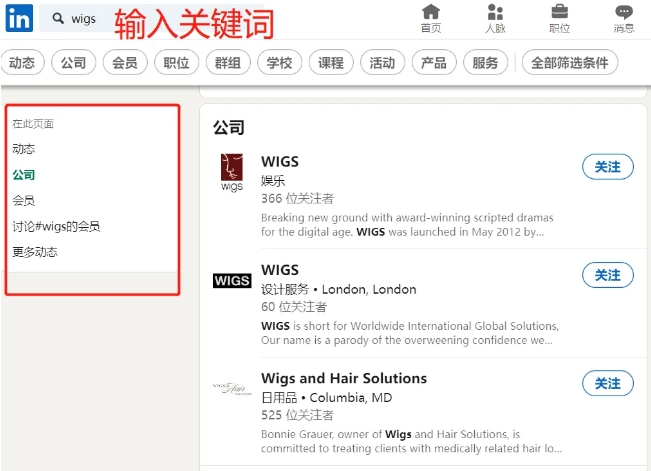Select the 公司 filter pill
Image resolution: width=651 pixels, height=471 pixels.
[x=73, y=63]
